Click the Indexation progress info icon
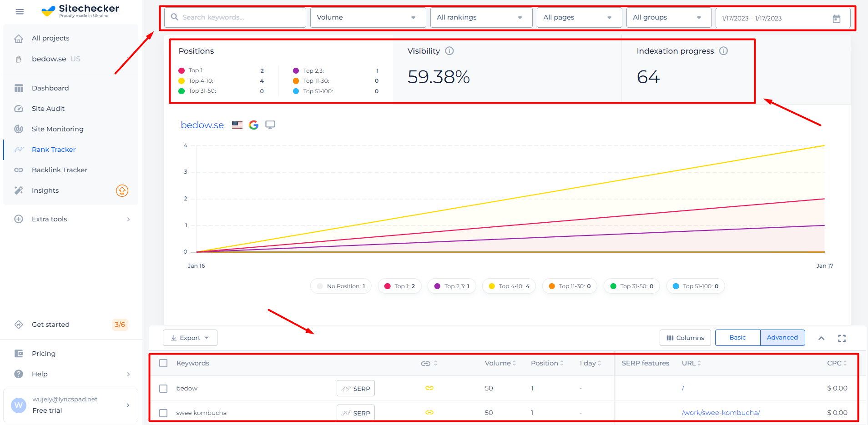The height and width of the screenshot is (425, 868). tap(724, 51)
